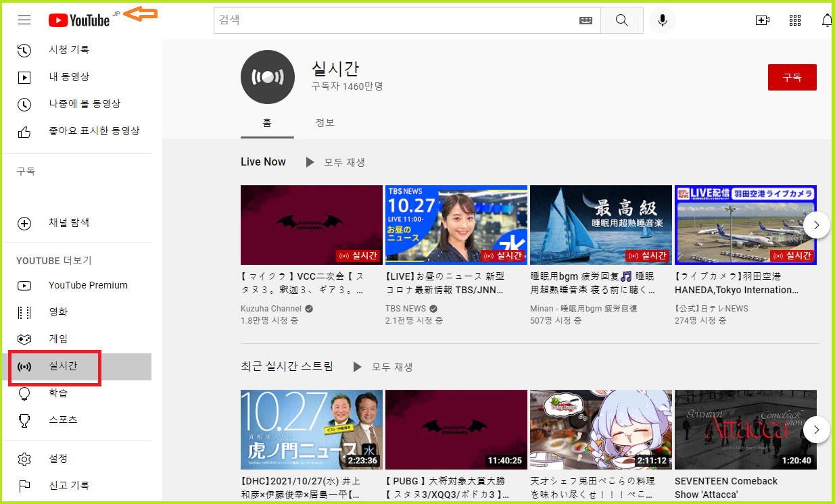
Task: Open Watch later (나중에 볼 동영상) clock icon
Action: tap(24, 104)
